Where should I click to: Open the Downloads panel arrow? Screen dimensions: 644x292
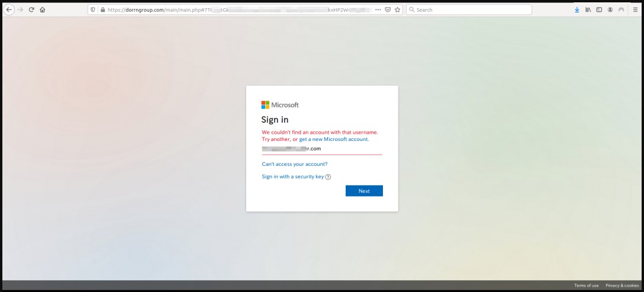[577, 9]
